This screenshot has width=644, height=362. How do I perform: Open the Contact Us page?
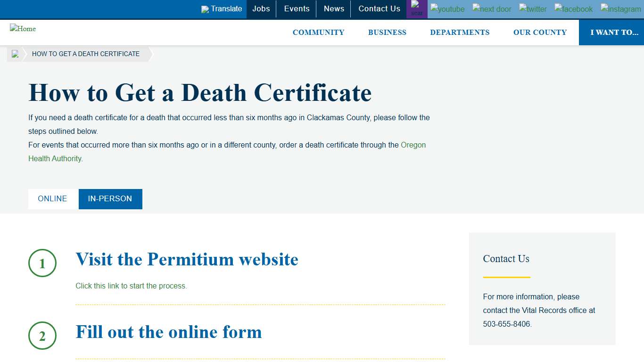coord(379,8)
